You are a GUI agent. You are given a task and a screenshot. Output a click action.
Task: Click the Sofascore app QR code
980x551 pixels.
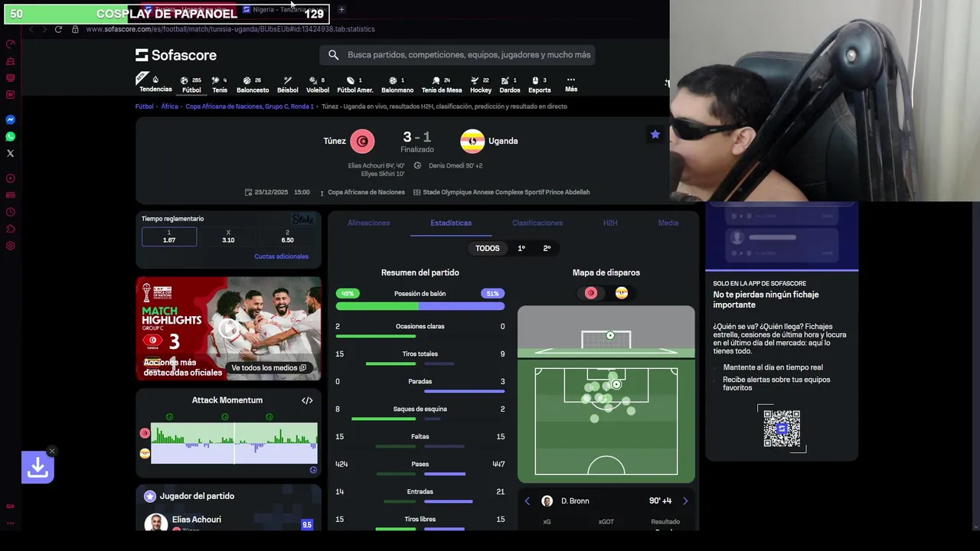point(782,429)
